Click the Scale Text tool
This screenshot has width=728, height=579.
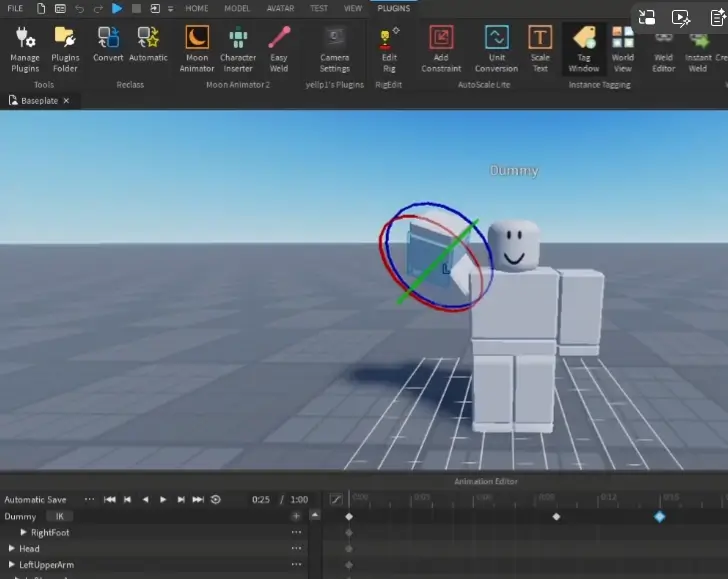[x=540, y=49]
